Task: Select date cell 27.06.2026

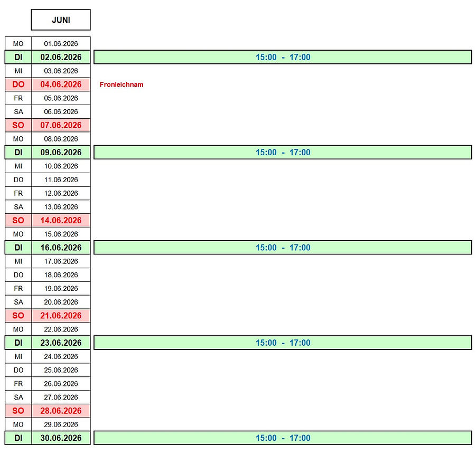Action: [x=61, y=398]
